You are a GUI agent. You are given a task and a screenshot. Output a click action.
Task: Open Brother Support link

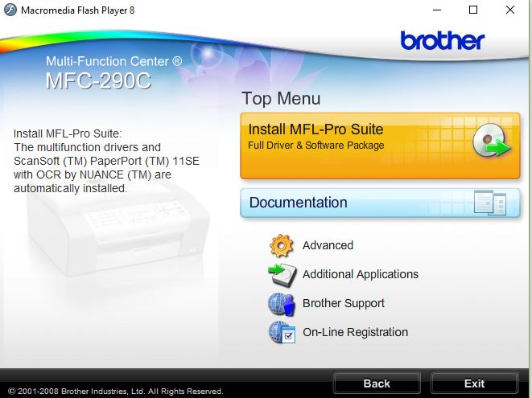(x=344, y=303)
